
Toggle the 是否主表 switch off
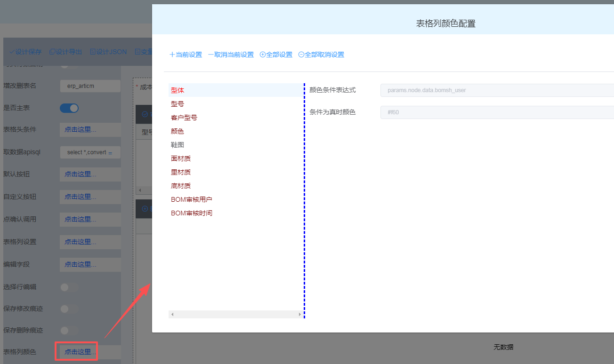click(x=69, y=108)
